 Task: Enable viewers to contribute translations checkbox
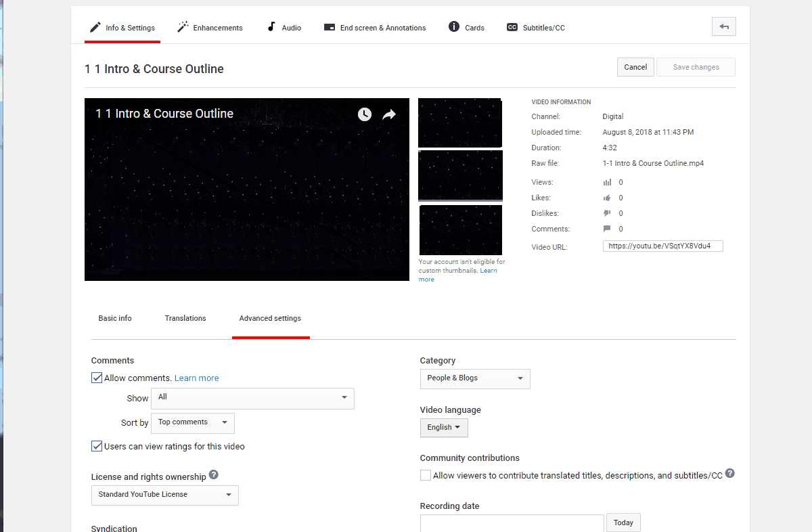click(x=426, y=475)
